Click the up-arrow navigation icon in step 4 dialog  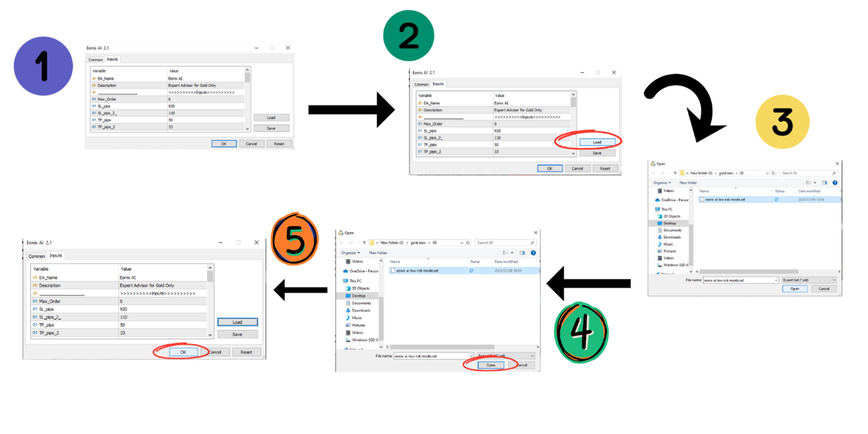[x=364, y=243]
